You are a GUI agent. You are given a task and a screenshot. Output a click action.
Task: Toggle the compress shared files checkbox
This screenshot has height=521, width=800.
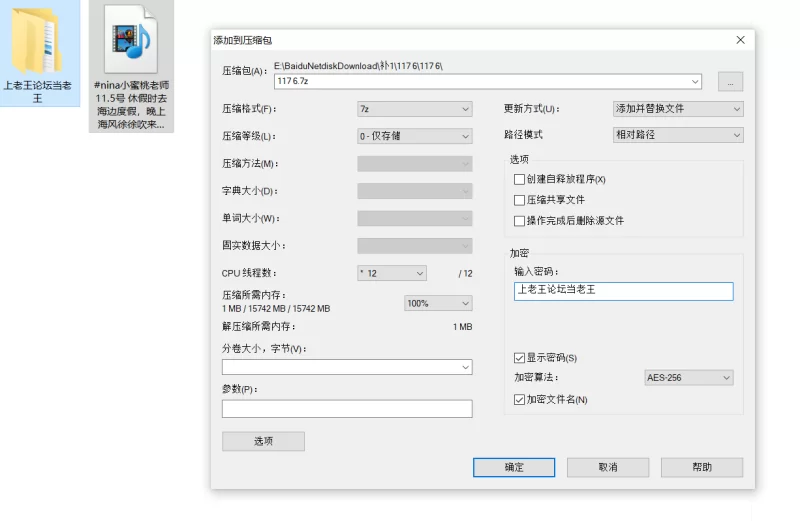pos(519,200)
